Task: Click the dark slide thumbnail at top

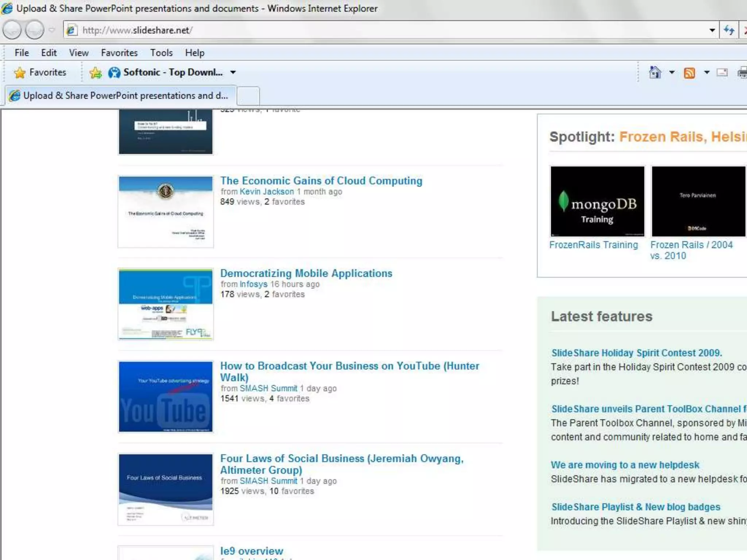Action: [x=166, y=132]
